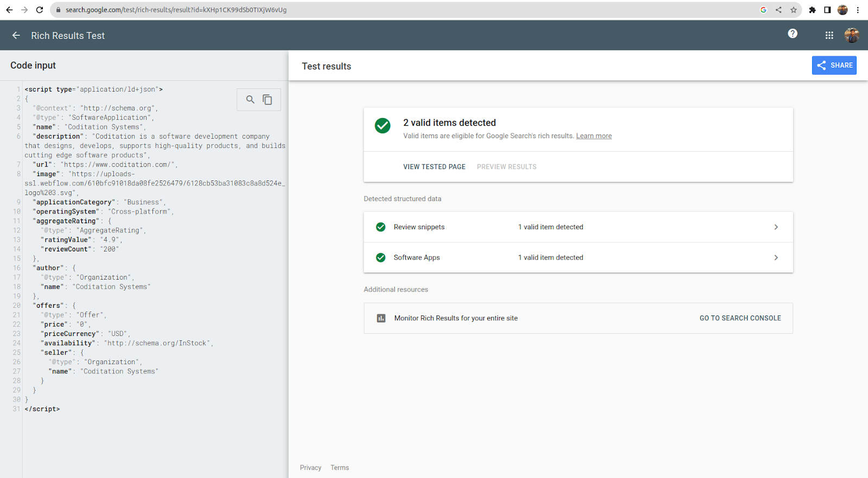
Task: Search within code using magnifier icon
Action: (250, 99)
